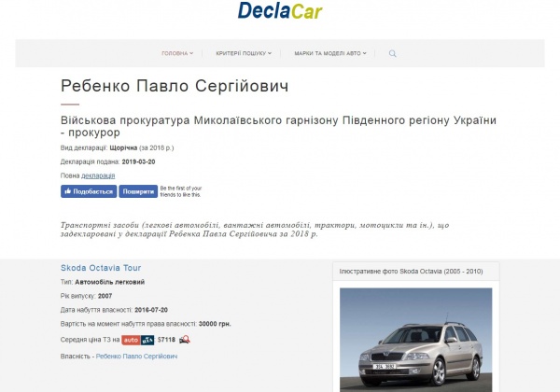
Task: Open owner link Ребенко Павло Сергійович
Action: [137, 357]
